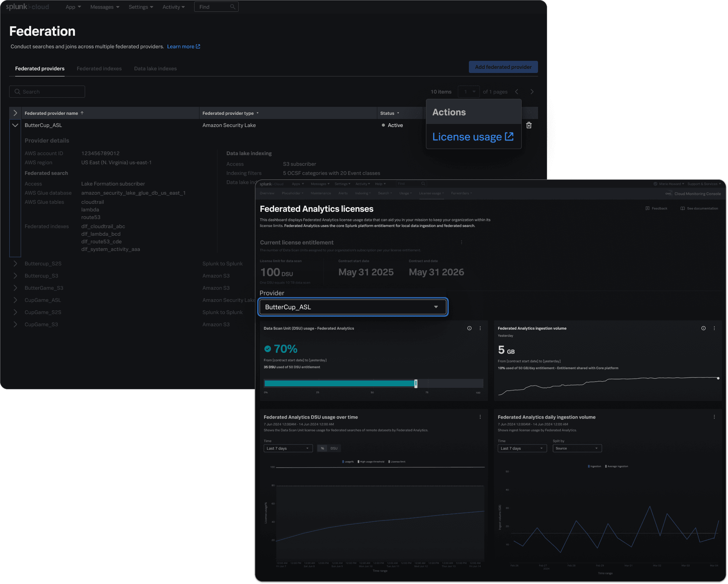Open more options on ingestion volume panel
The width and height of the screenshot is (728, 584).
pos(714,328)
